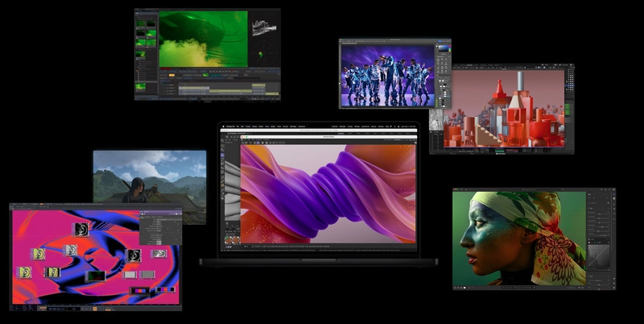
Task: Select the top green clip thumbnail in video editor
Action: [x=141, y=25]
